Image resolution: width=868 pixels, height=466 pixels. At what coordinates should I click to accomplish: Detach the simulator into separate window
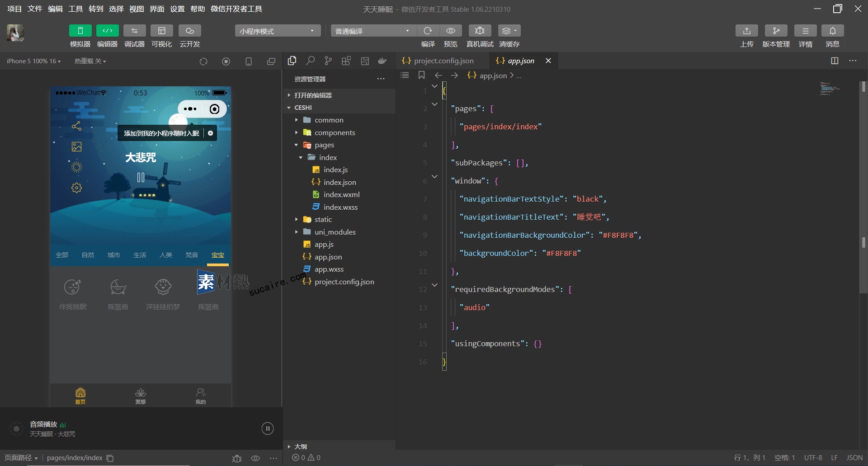tap(271, 61)
